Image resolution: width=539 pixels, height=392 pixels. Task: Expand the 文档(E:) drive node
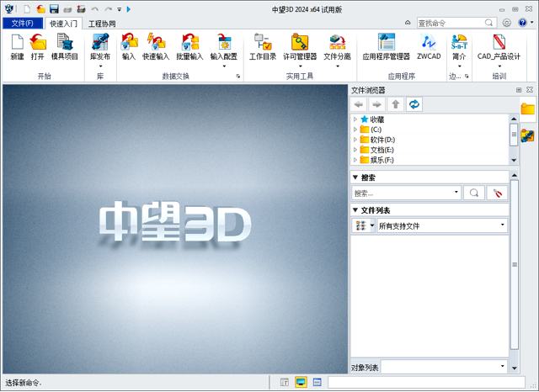pos(355,150)
